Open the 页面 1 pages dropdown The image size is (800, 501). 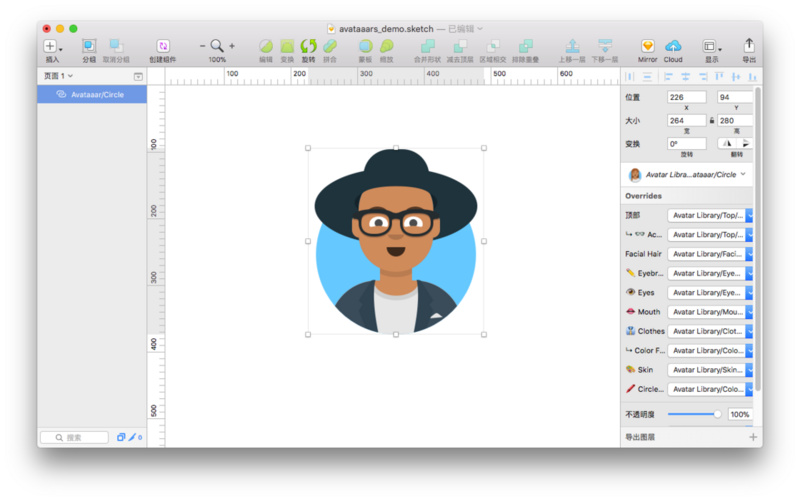pos(58,76)
